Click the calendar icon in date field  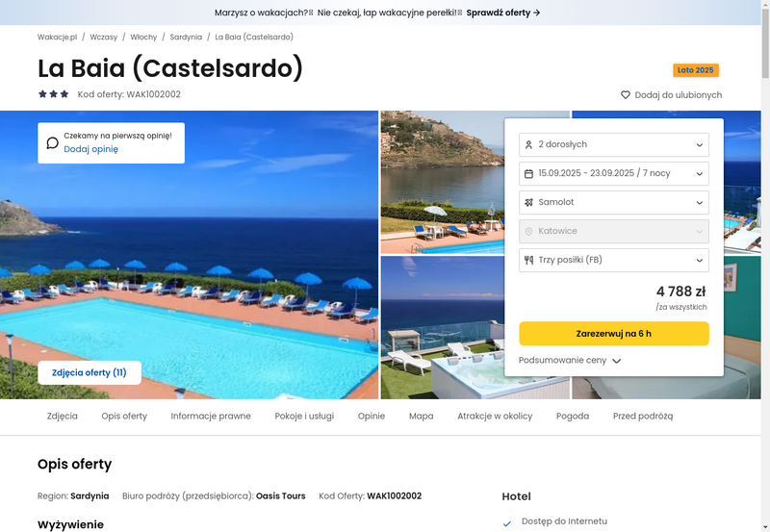point(528,174)
